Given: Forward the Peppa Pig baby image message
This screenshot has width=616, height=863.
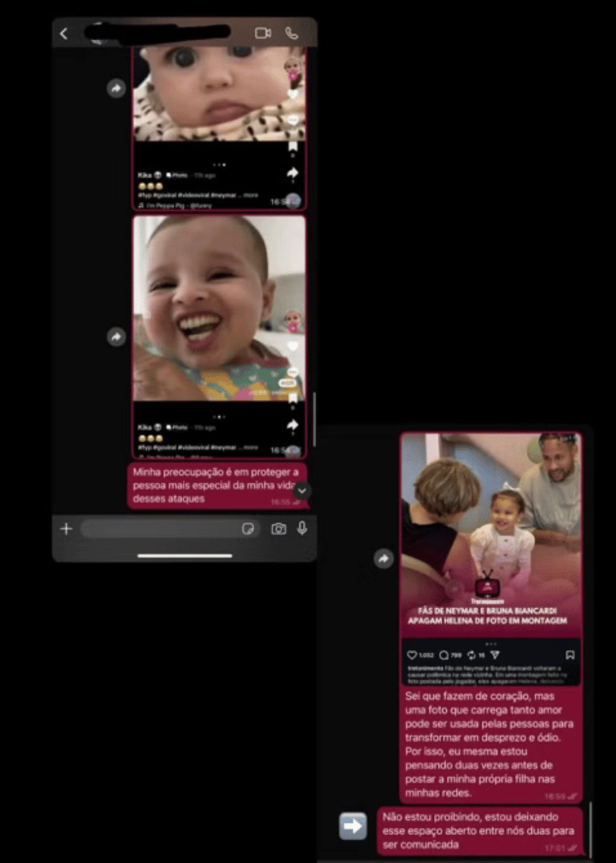Looking at the screenshot, I should (116, 88).
